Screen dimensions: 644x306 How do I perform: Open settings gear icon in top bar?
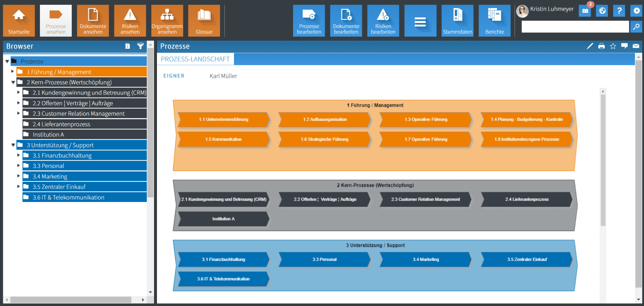(x=636, y=11)
